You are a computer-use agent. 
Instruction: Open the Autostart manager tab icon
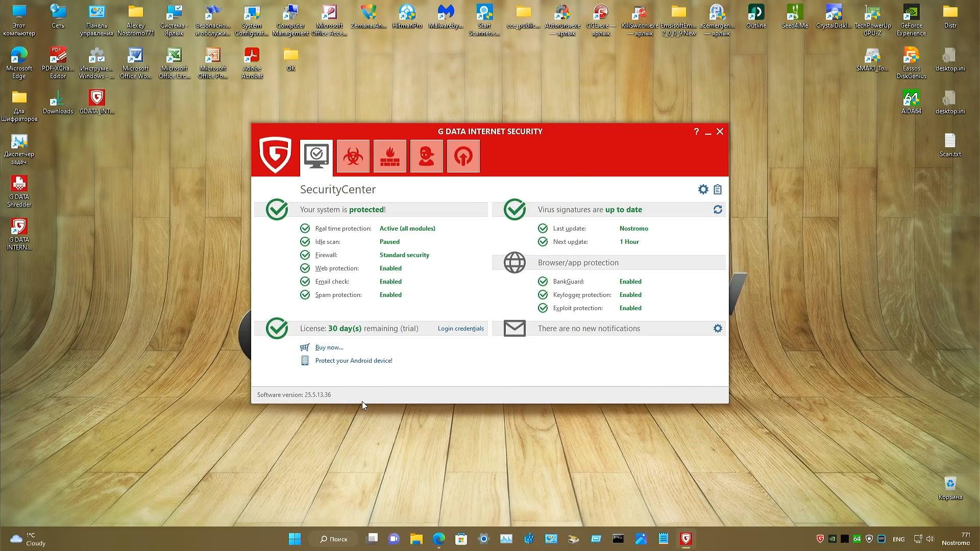pyautogui.click(x=463, y=156)
